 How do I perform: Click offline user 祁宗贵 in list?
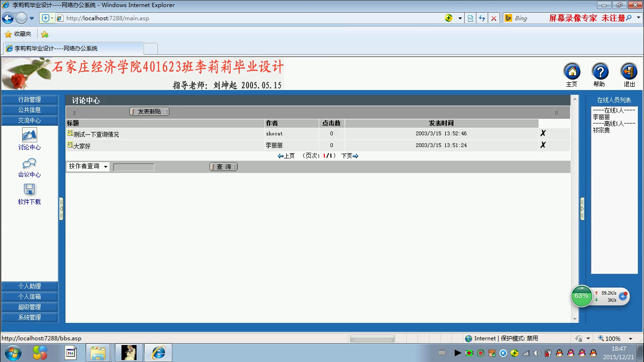click(x=601, y=130)
